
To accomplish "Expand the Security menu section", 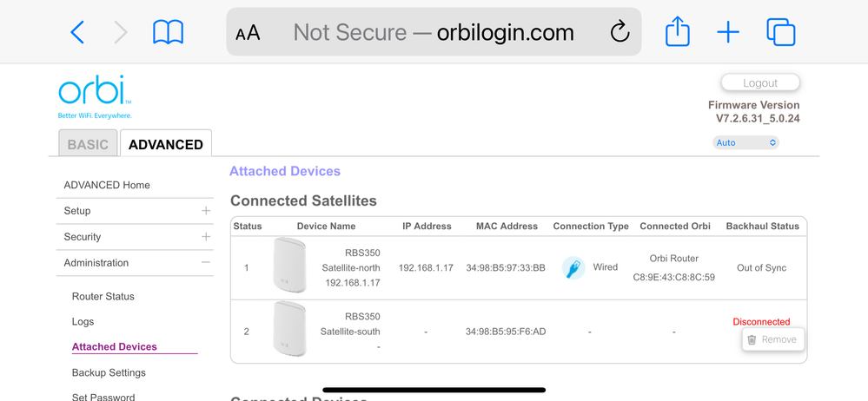I will pyautogui.click(x=206, y=237).
